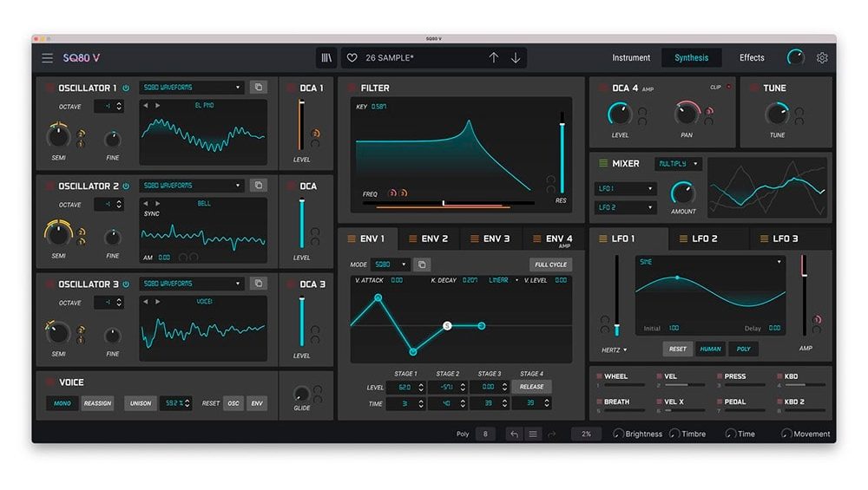Image resolution: width=868 pixels, height=490 pixels.
Task: Click the Brightness macro knob
Action: (618, 434)
